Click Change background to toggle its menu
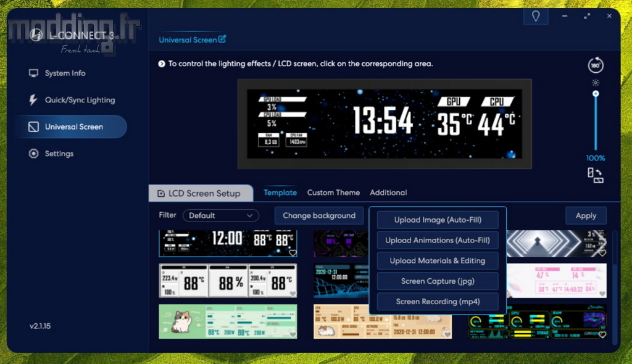Image resolution: width=632 pixels, height=364 pixels. pyautogui.click(x=319, y=215)
